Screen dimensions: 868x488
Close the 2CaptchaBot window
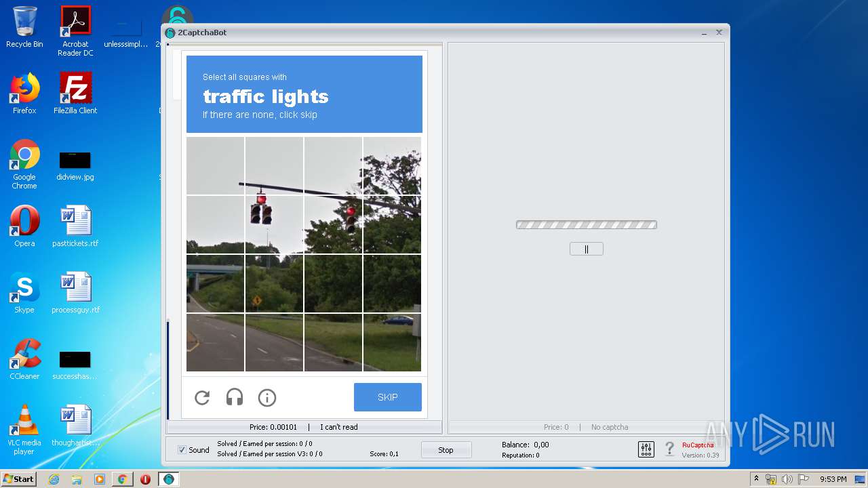coord(719,33)
